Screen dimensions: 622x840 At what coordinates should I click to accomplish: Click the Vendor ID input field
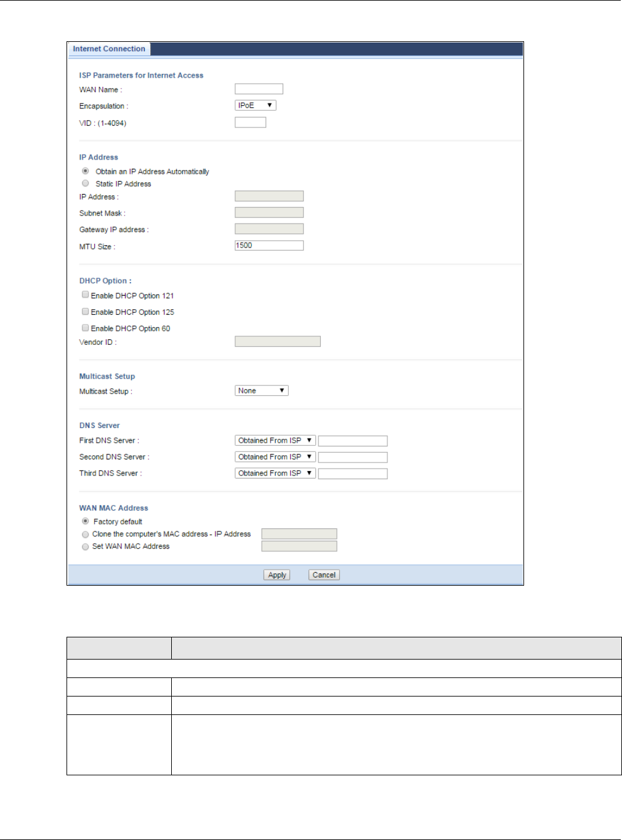[278, 342]
